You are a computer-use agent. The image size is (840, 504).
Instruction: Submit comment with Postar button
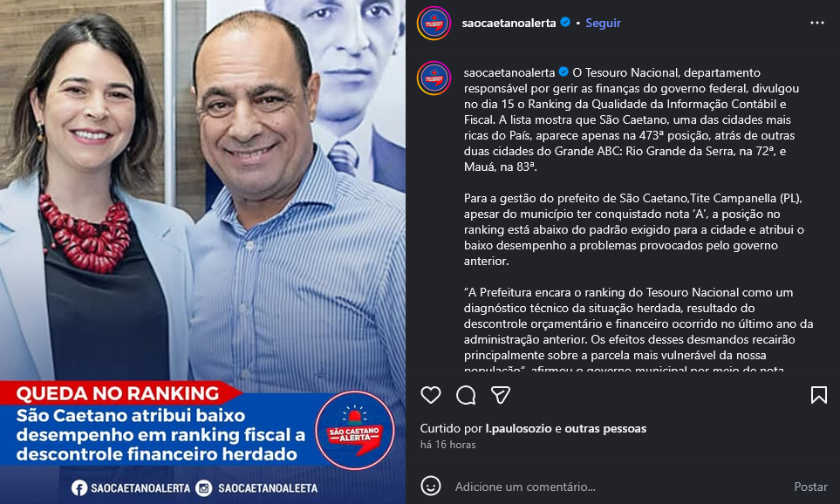(810, 487)
